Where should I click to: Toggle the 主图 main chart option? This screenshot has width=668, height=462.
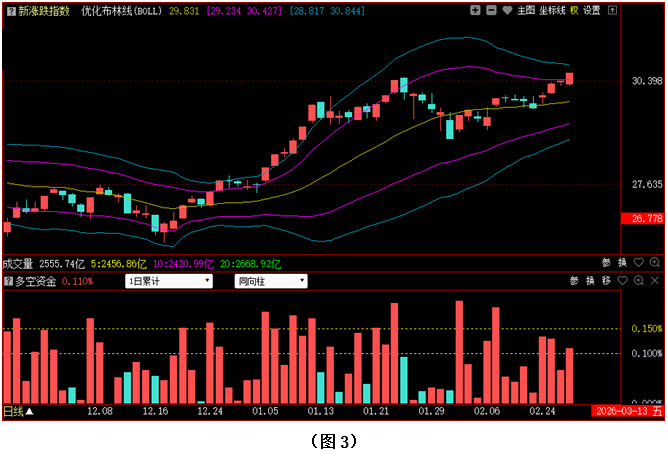click(526, 10)
